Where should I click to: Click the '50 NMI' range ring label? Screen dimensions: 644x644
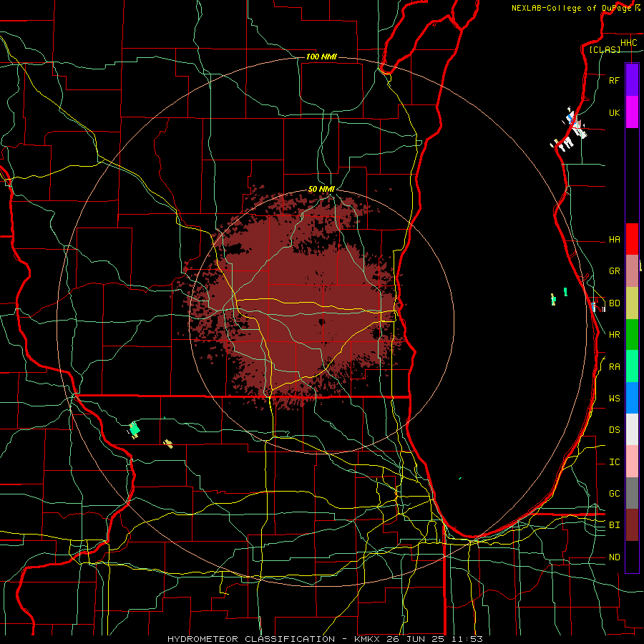tap(321, 189)
